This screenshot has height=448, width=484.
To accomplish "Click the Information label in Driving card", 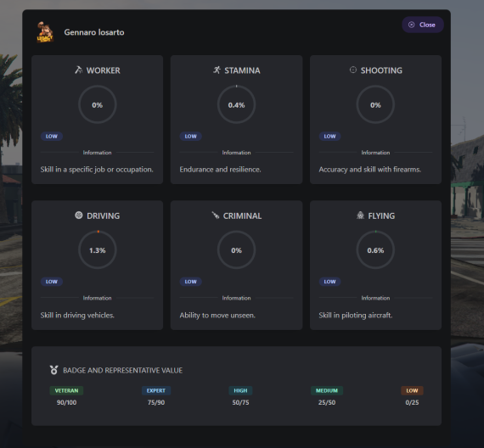I will (x=98, y=298).
